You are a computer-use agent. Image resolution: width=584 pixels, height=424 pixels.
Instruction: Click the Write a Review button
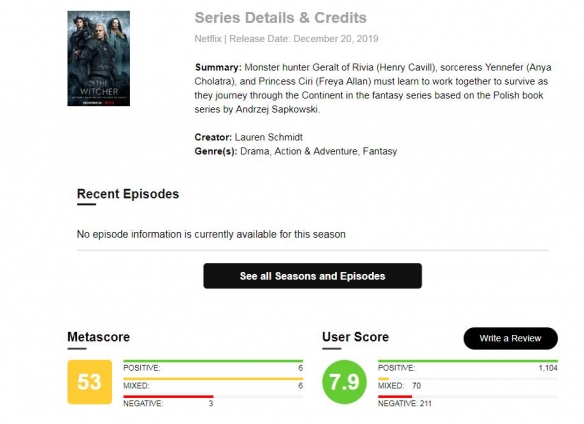click(x=511, y=338)
